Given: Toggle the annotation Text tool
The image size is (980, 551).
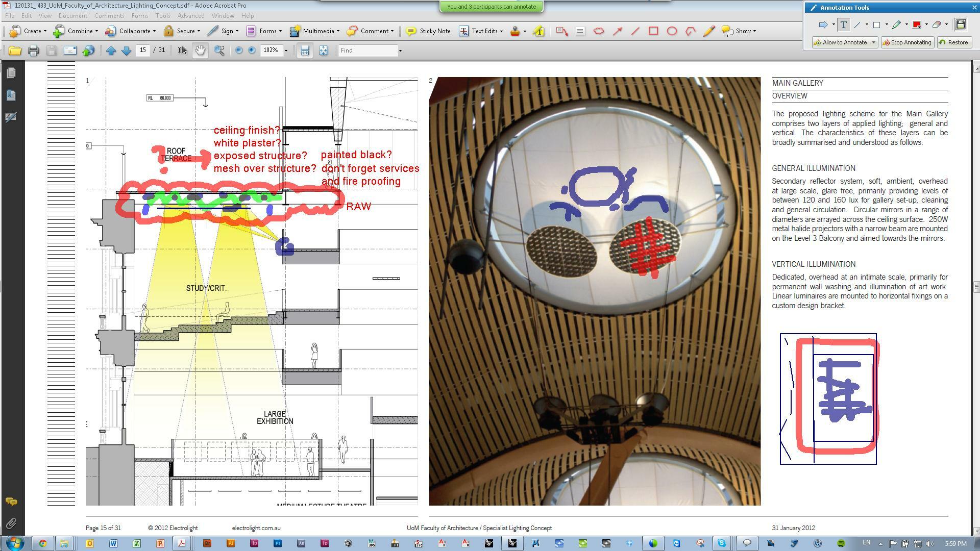Looking at the screenshot, I should click(x=844, y=24).
